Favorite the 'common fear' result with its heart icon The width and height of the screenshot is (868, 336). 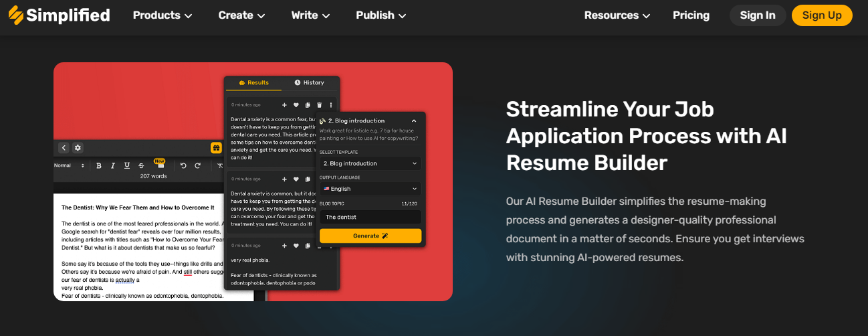(296, 105)
